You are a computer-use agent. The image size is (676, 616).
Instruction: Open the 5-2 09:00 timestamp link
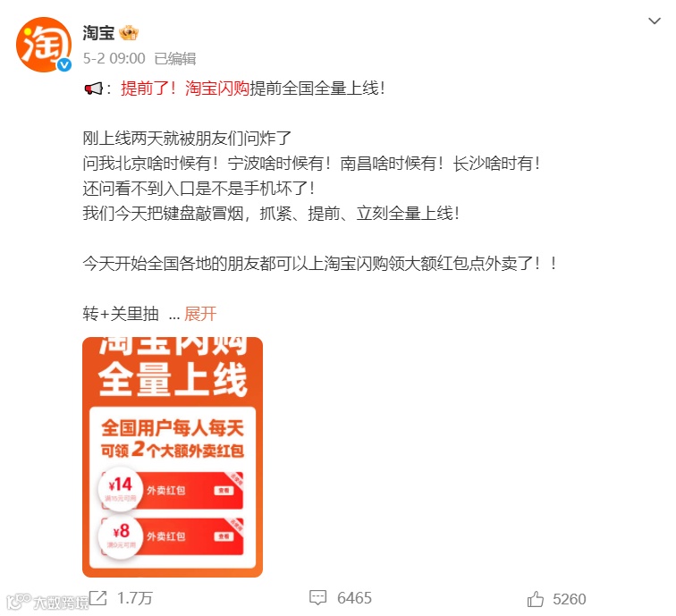pyautogui.click(x=114, y=59)
